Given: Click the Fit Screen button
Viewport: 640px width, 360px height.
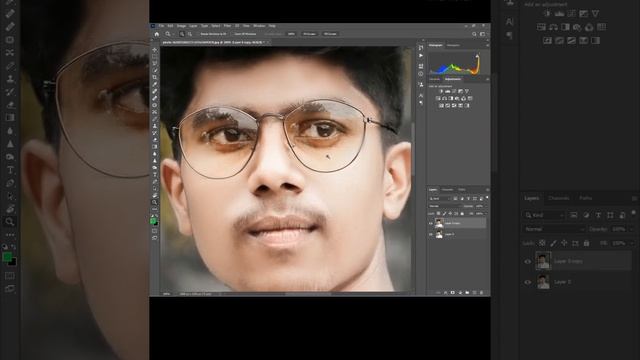Looking at the screenshot, I should (x=309, y=34).
